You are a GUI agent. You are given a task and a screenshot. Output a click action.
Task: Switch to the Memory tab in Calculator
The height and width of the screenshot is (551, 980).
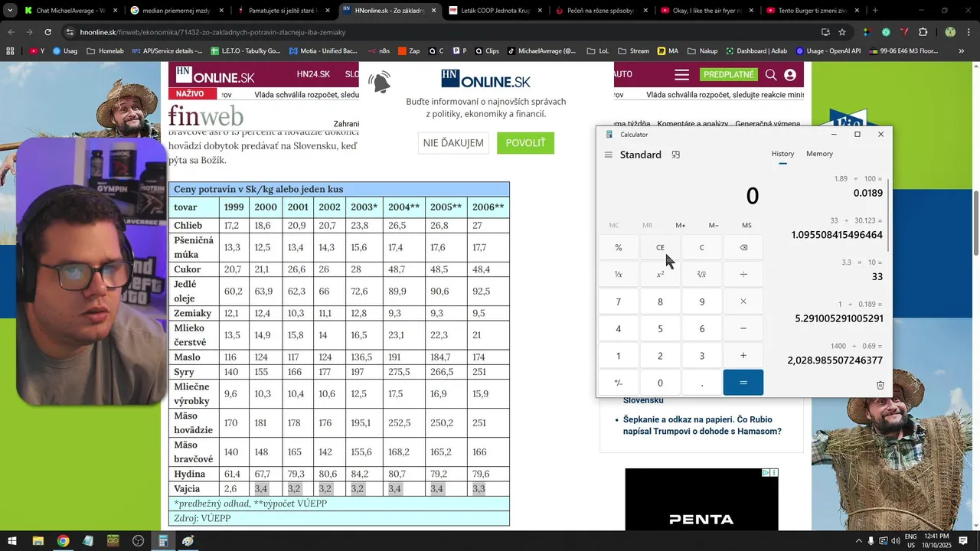819,154
